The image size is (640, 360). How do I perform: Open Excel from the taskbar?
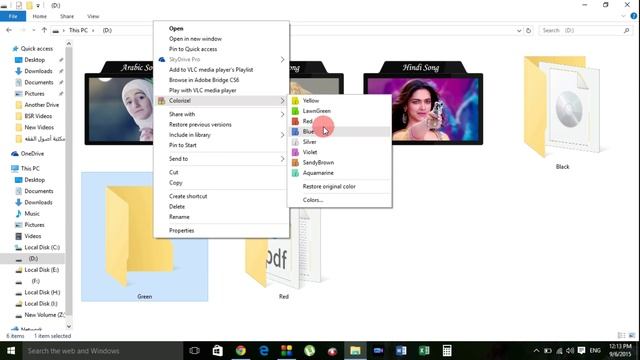(424, 351)
